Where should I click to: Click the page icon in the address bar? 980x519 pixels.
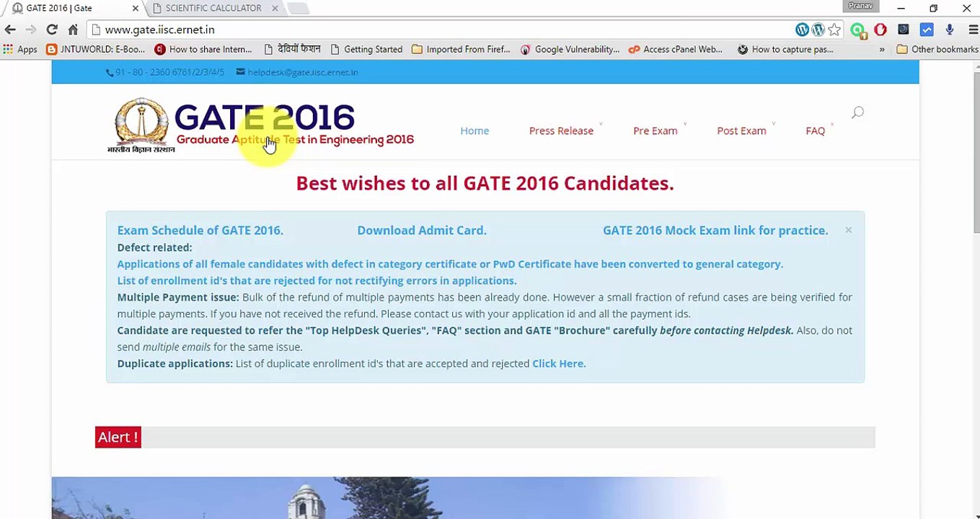coord(95,30)
